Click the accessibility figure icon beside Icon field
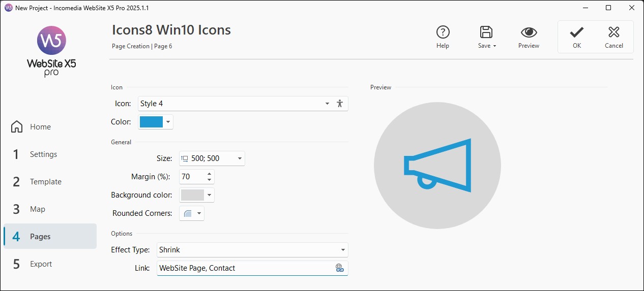The image size is (644, 291). click(340, 104)
